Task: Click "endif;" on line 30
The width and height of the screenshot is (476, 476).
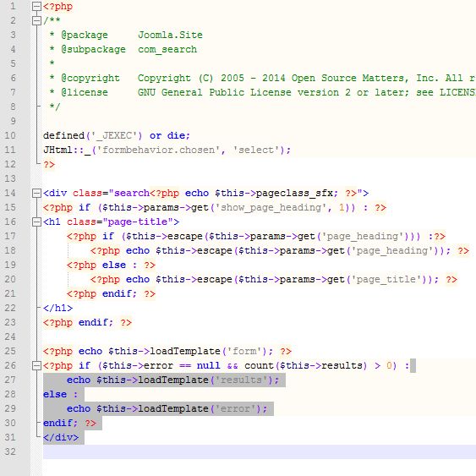Action: pyautogui.click(x=60, y=424)
